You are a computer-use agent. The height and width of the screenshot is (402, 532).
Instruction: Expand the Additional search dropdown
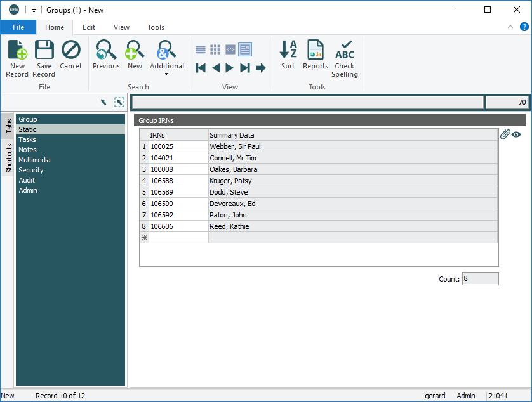tap(167, 74)
